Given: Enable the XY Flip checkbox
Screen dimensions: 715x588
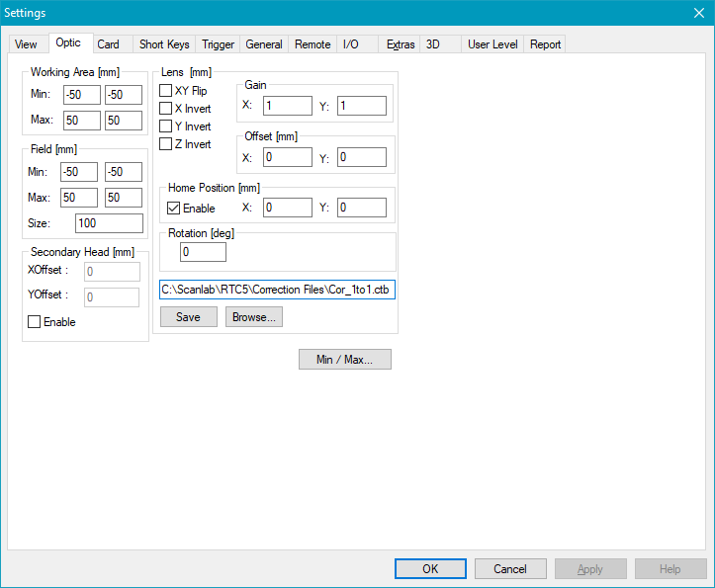Looking at the screenshot, I should click(166, 91).
